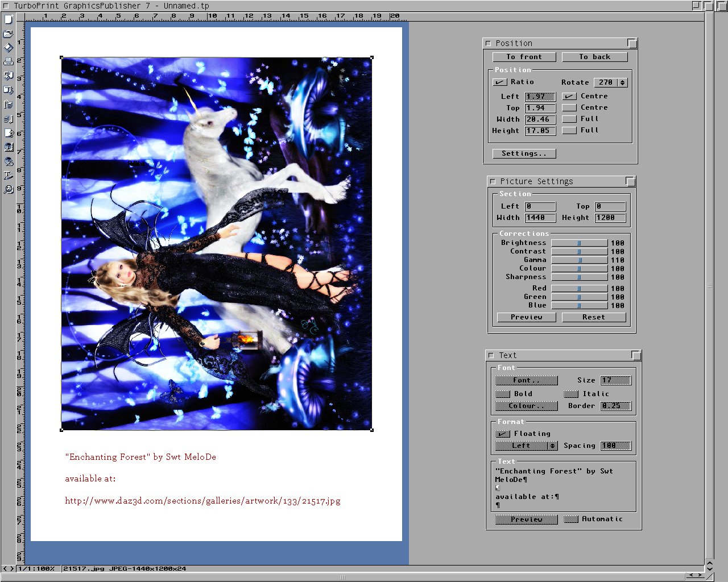The height and width of the screenshot is (582, 728).
Task: Click the daz3d.com URL text on page
Action: pos(202,501)
